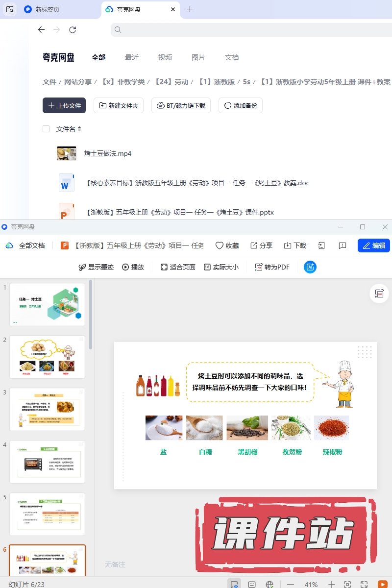Screen dimensions: 392x588
Task: Toggle the select-all files checkbox
Action: pos(46,129)
